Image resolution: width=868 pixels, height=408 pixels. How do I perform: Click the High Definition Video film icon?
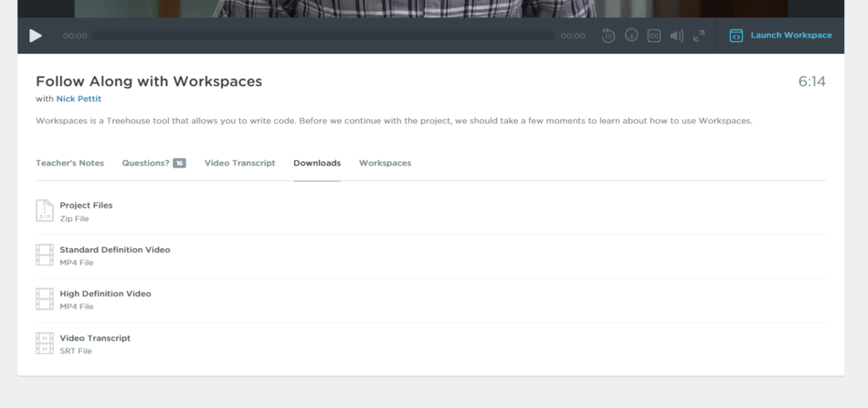(45, 299)
